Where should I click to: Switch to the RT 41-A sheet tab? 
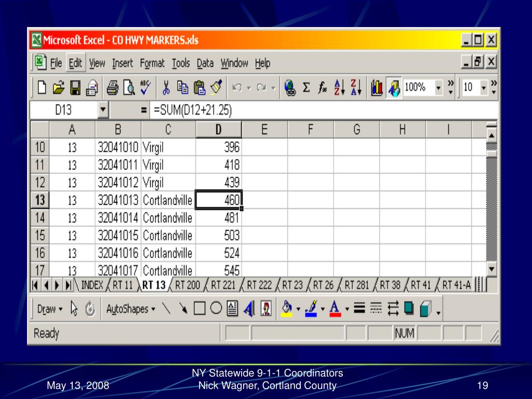click(x=456, y=285)
